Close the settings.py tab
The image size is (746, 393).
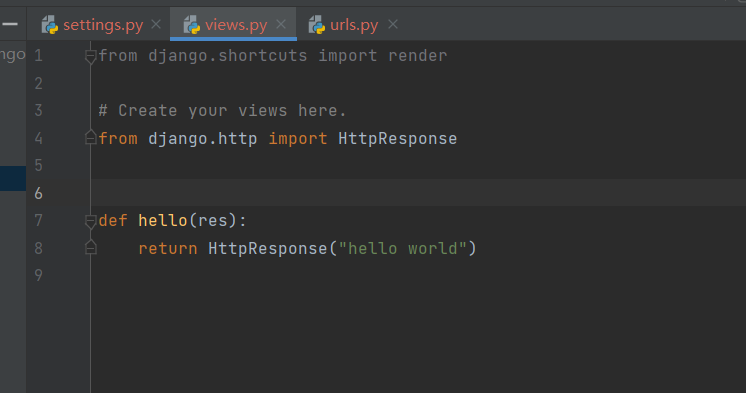pyautogui.click(x=156, y=24)
